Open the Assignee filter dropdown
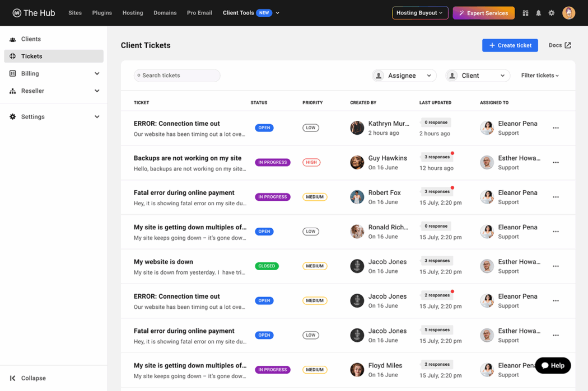This screenshot has height=391, width=588. pos(404,75)
